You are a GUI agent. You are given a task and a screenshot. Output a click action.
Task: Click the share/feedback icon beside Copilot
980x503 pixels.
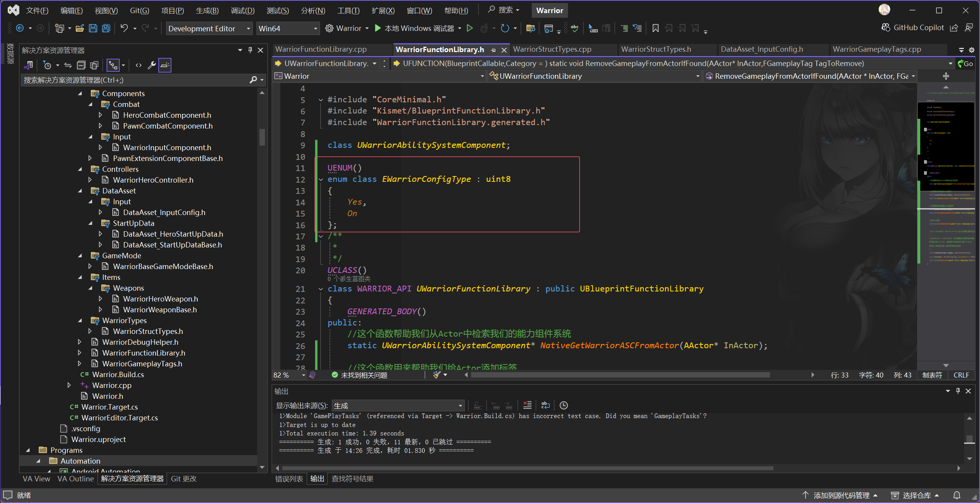click(954, 28)
